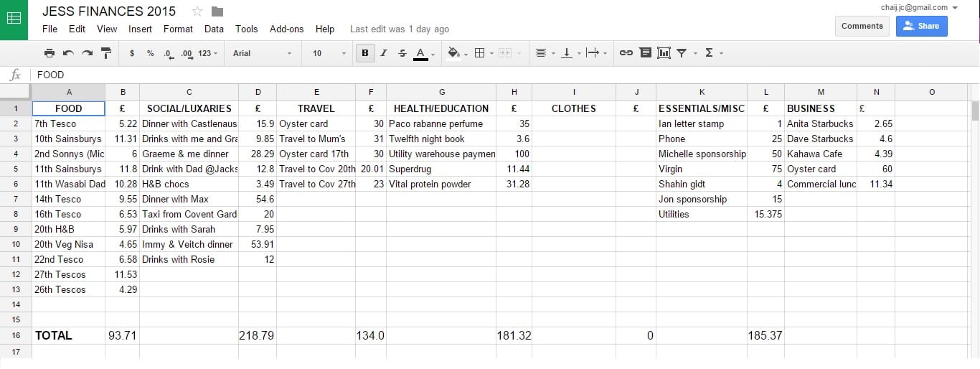This screenshot has height=369, width=980.
Task: Toggle strikethrough formatting
Action: (x=402, y=53)
